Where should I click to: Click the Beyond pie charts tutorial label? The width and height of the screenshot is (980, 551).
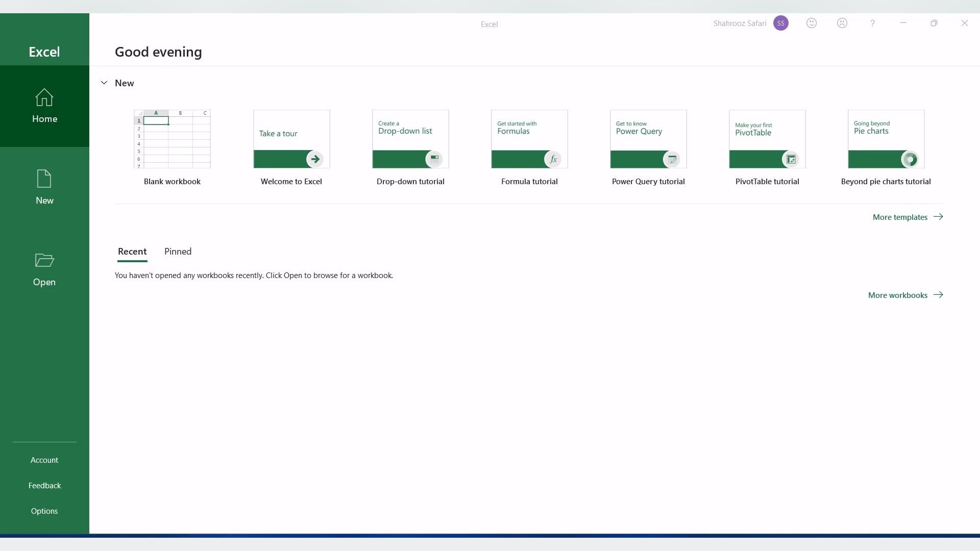click(886, 182)
